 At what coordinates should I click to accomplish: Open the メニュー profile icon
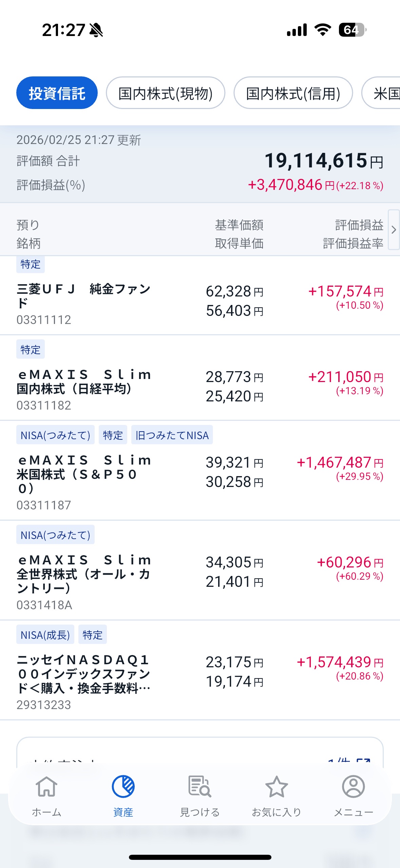(x=353, y=787)
